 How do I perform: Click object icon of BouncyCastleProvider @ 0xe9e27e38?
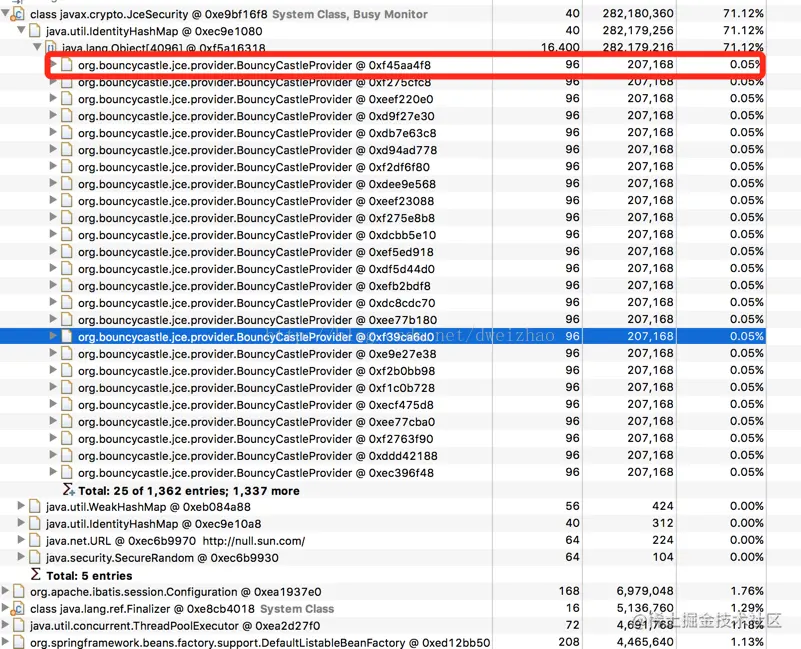(x=66, y=353)
